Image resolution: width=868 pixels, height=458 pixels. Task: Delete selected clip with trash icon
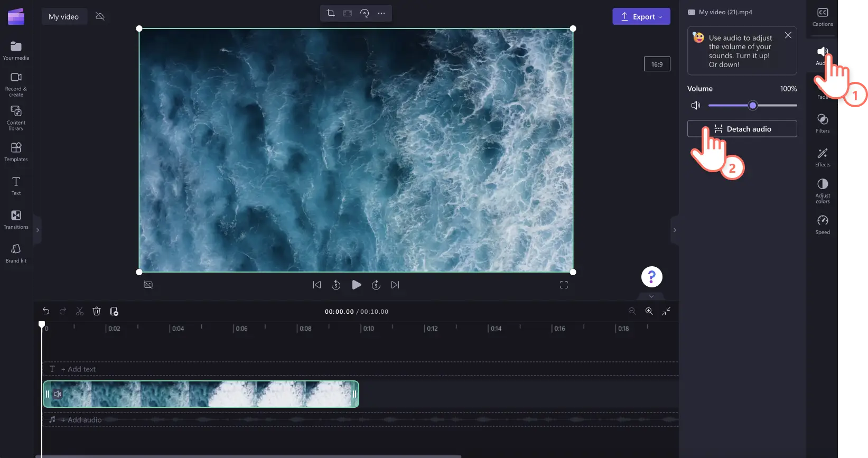(x=97, y=311)
